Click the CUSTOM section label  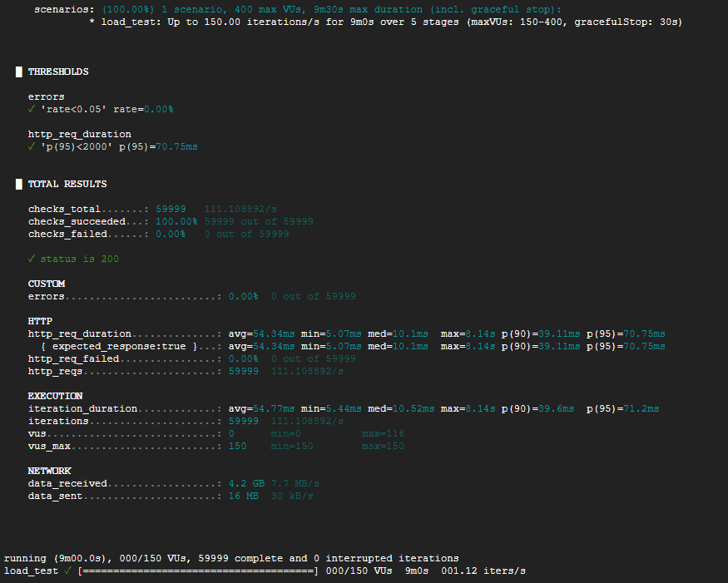(x=47, y=284)
